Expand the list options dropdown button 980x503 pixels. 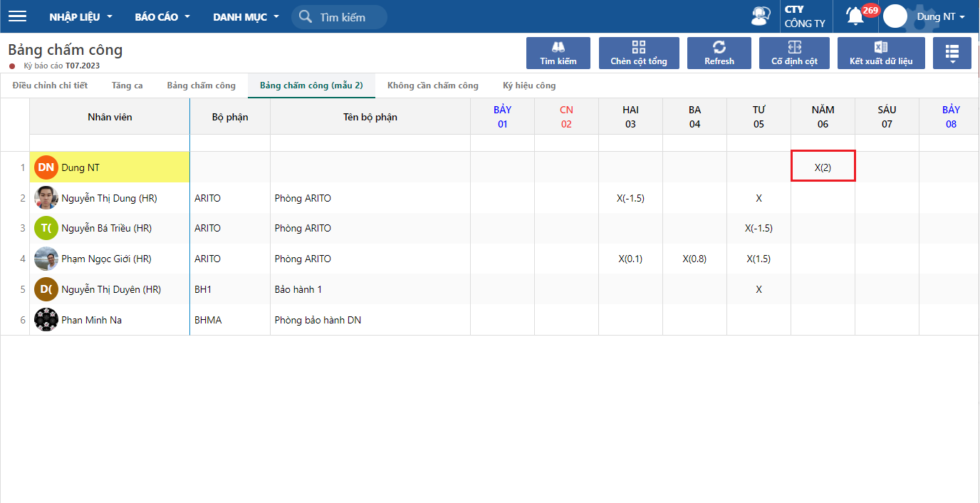(x=952, y=53)
